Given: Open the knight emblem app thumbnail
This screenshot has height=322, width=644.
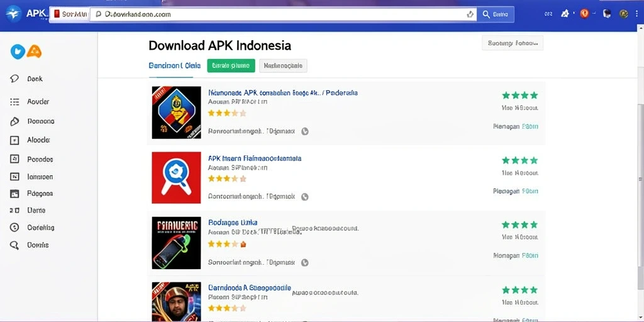Looking at the screenshot, I should pyautogui.click(x=176, y=112).
